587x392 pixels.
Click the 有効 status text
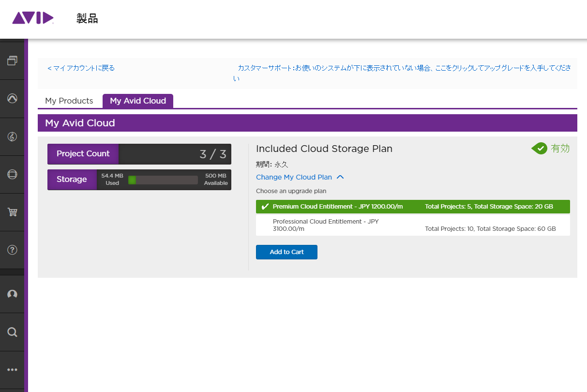point(560,149)
